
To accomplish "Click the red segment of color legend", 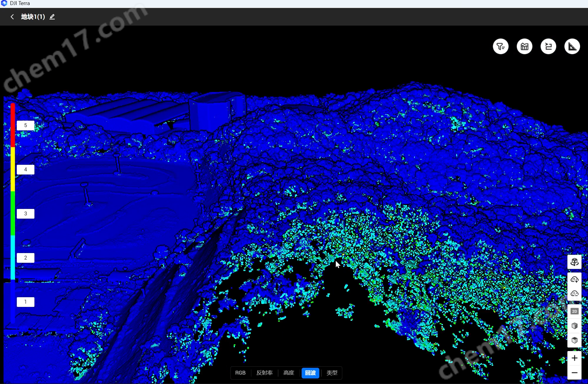I will click(x=13, y=125).
